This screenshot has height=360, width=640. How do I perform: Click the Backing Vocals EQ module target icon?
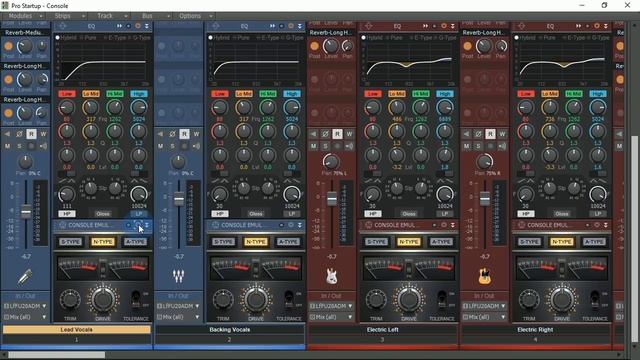tap(216, 26)
